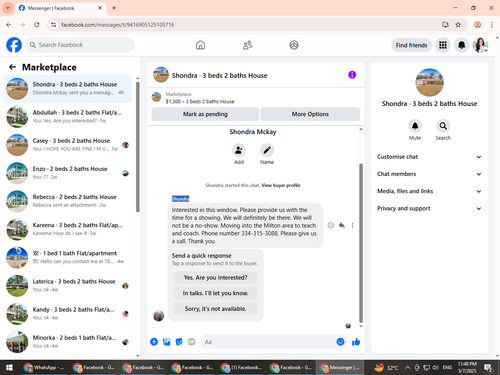Open the Friends icon in top navigation

[247, 45]
